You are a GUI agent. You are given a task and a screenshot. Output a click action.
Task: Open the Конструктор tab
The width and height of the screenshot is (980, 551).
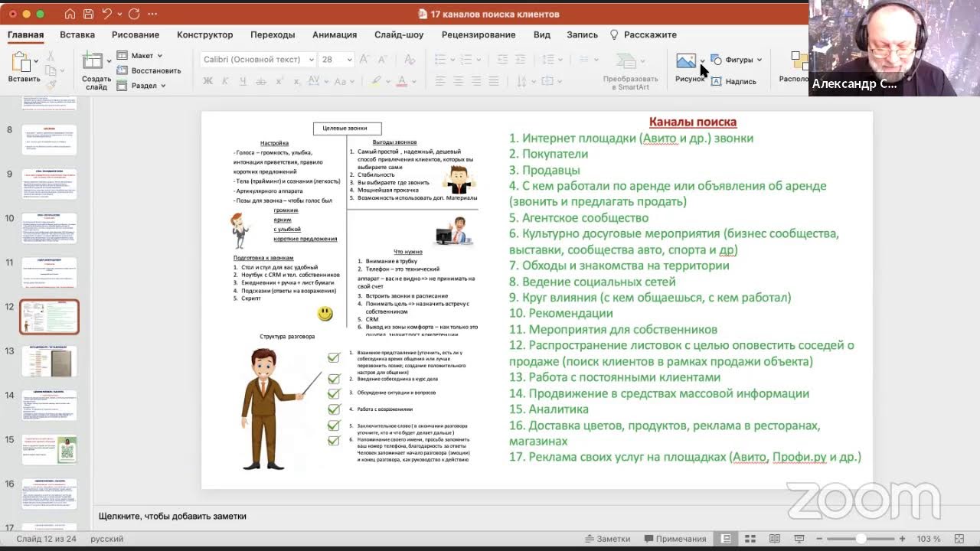204,34
